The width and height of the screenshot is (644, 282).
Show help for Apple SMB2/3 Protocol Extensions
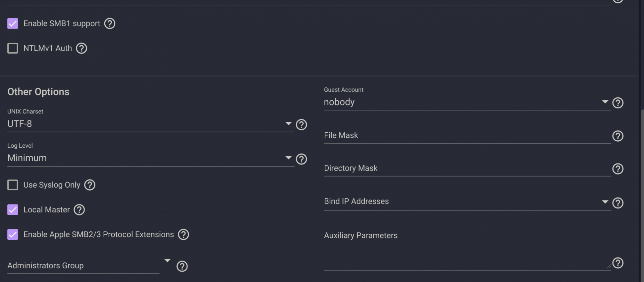(183, 234)
